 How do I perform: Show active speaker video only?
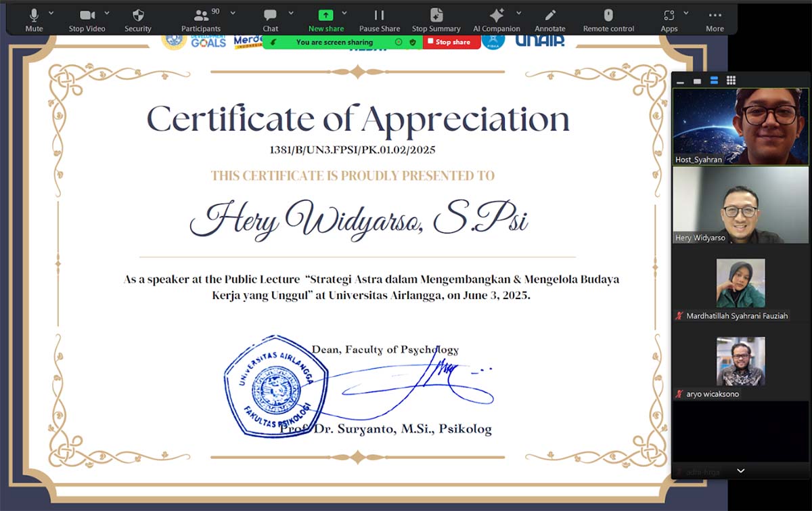tap(697, 81)
